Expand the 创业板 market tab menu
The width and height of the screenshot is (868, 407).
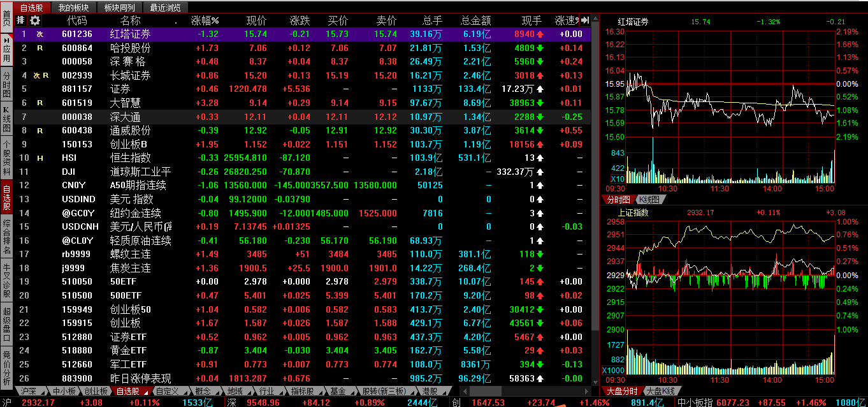96,391
